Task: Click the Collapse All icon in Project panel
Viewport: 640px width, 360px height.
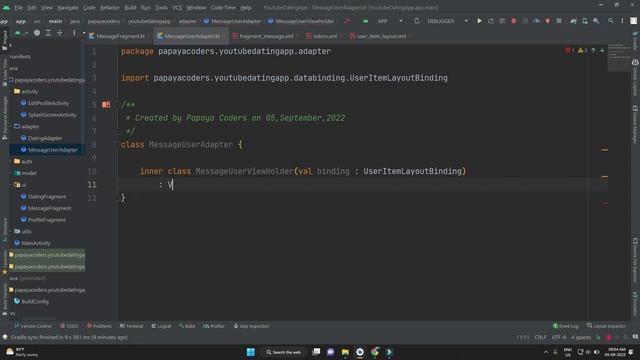Action: (x=60, y=33)
